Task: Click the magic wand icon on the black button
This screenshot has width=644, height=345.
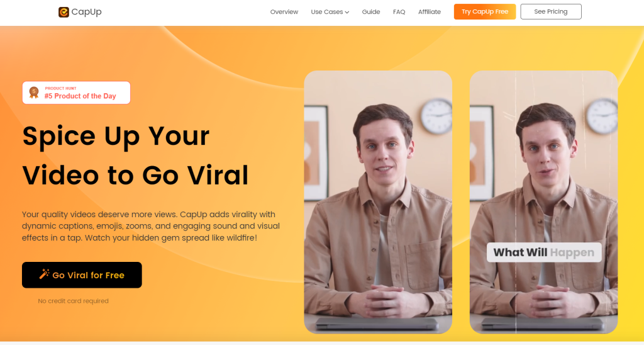Action: (x=45, y=274)
